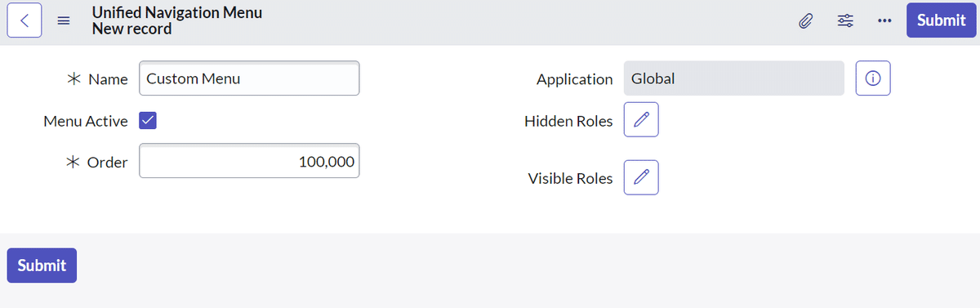Image resolution: width=980 pixels, height=308 pixels.
Task: Submit the record with the header Submit button
Action: (941, 20)
